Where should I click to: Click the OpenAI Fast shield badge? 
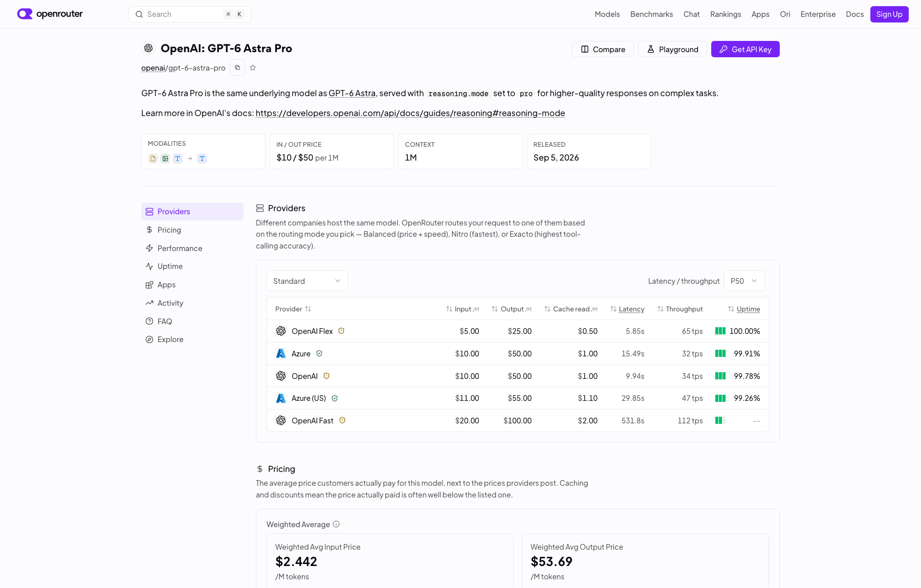(x=342, y=420)
